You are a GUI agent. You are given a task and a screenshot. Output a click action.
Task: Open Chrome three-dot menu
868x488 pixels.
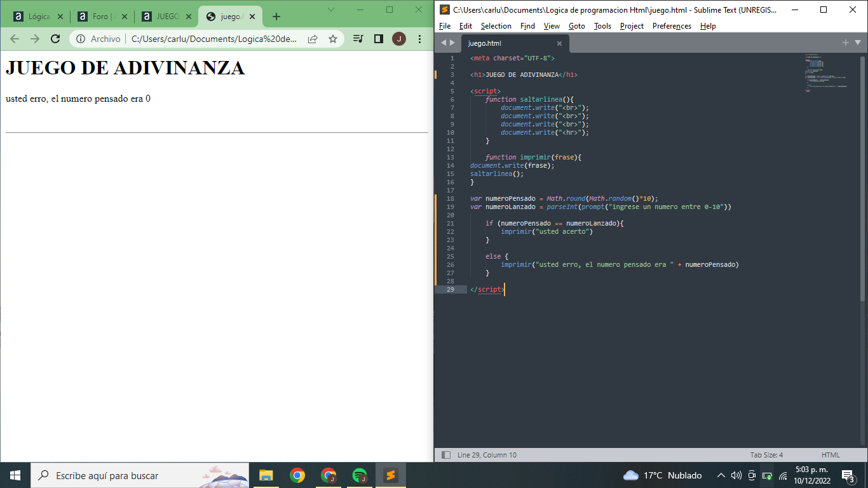pos(419,39)
